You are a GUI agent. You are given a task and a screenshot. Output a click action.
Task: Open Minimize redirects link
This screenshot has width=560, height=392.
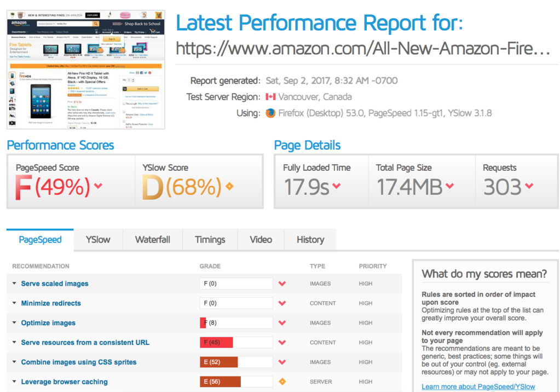(x=51, y=303)
